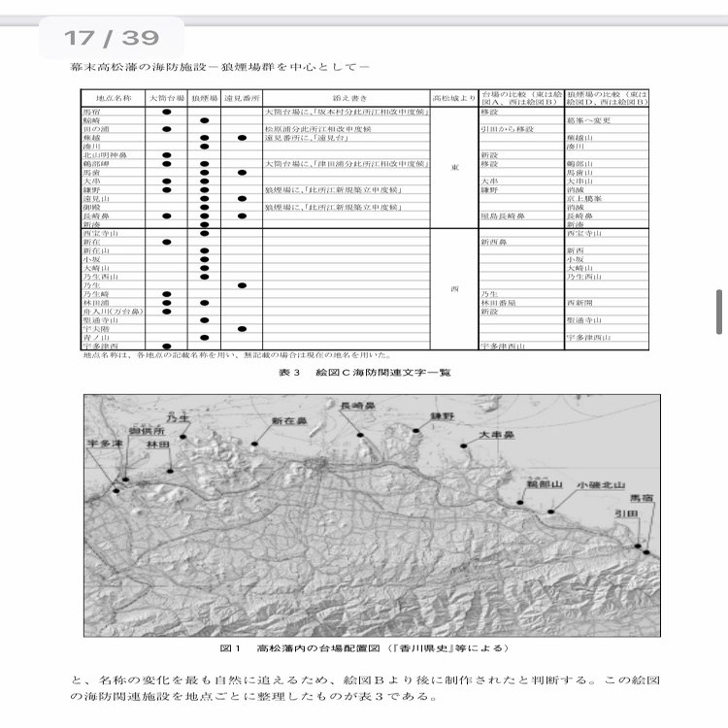
Task: Click the vertical scrollbar thumb
Action: (x=718, y=312)
